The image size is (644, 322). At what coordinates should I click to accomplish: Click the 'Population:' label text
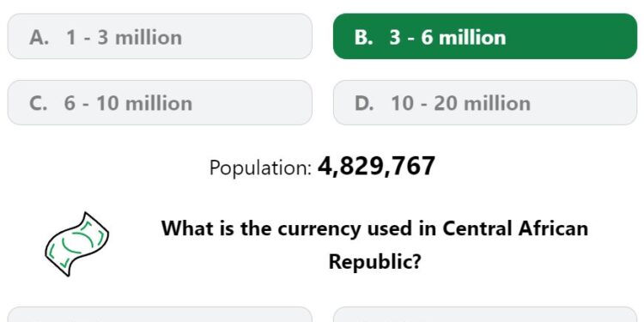(x=260, y=167)
